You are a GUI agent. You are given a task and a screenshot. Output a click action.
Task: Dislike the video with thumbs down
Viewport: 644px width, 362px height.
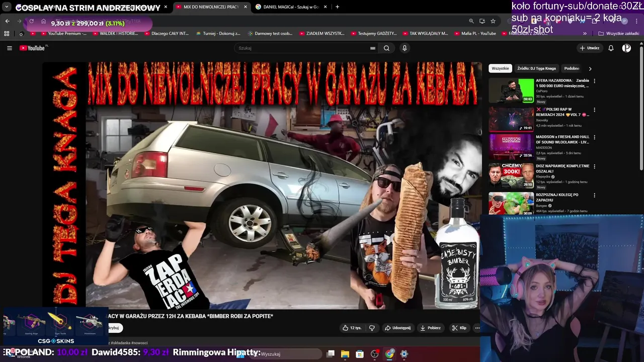pos(372,328)
